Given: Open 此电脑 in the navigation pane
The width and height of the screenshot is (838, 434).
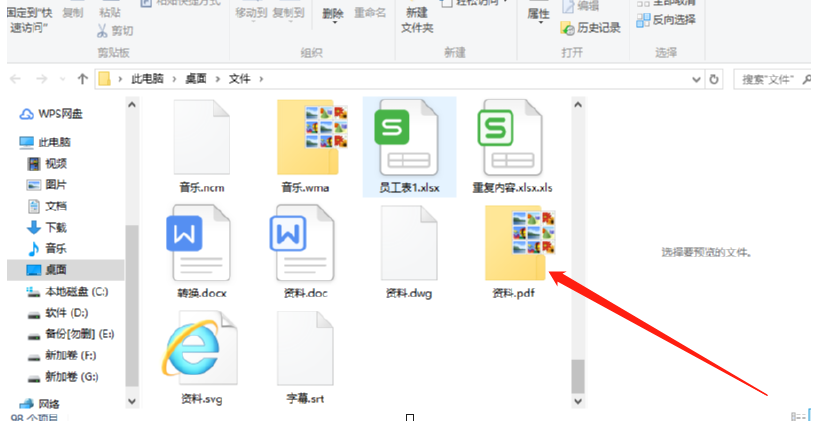Looking at the screenshot, I should (x=45, y=142).
